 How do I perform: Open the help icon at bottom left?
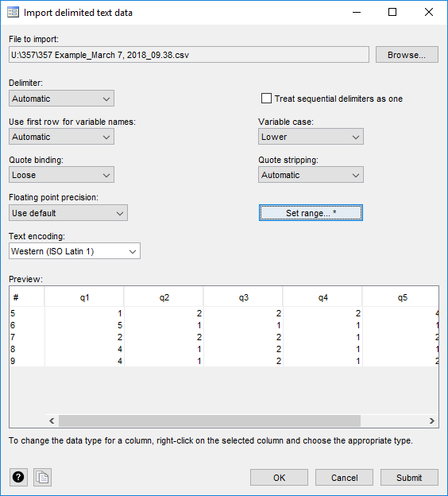(x=18, y=477)
